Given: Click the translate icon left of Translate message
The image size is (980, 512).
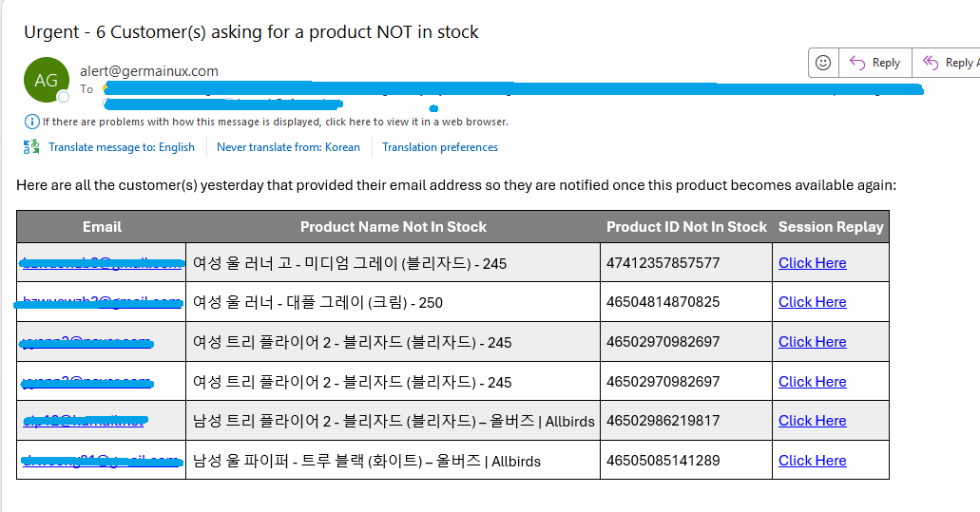Looking at the screenshot, I should pos(31,147).
